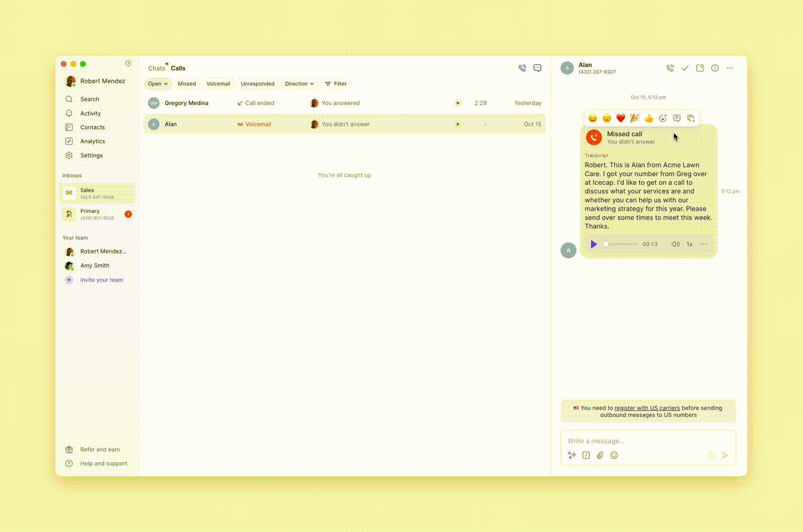This screenshot has height=532, width=803.
Task: Select the Sales inbox
Action: pyautogui.click(x=97, y=193)
